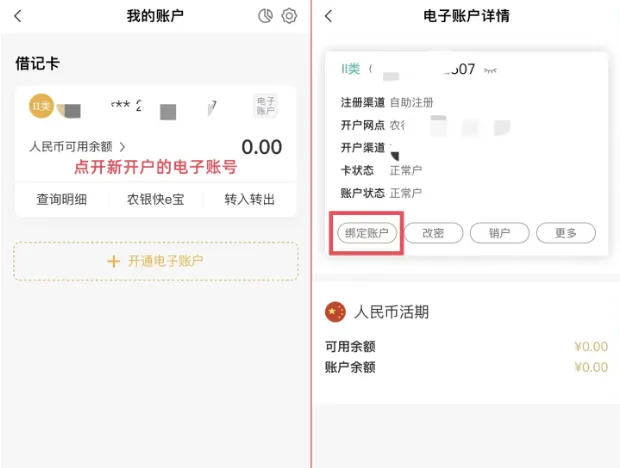The height and width of the screenshot is (468, 620).
Task: Tap the plus icon for 开通电子账户
Action: [x=113, y=261]
